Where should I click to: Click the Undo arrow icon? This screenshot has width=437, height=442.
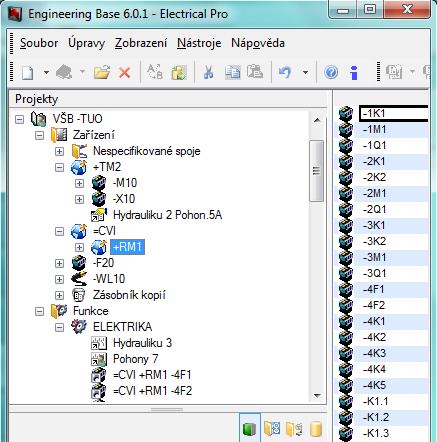pos(285,72)
